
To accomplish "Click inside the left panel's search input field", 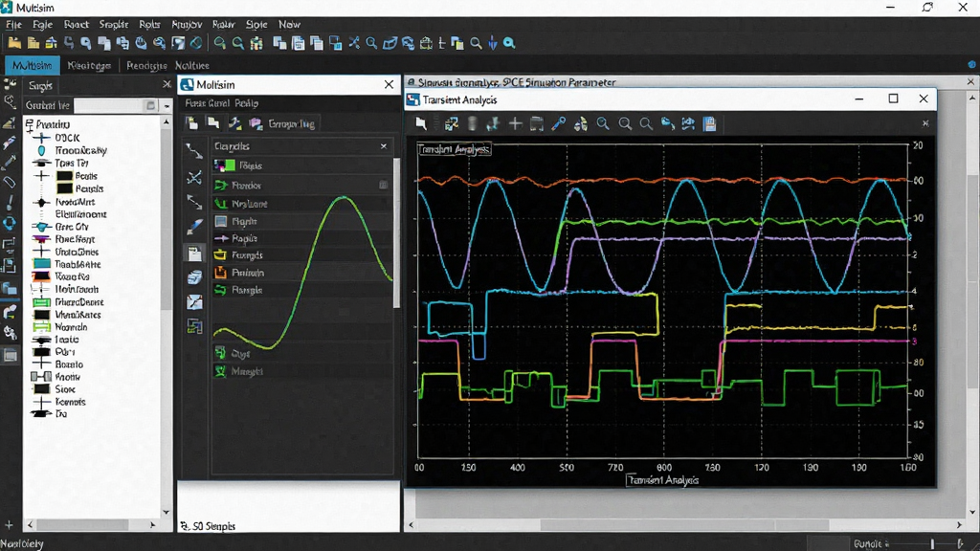I will point(115,105).
